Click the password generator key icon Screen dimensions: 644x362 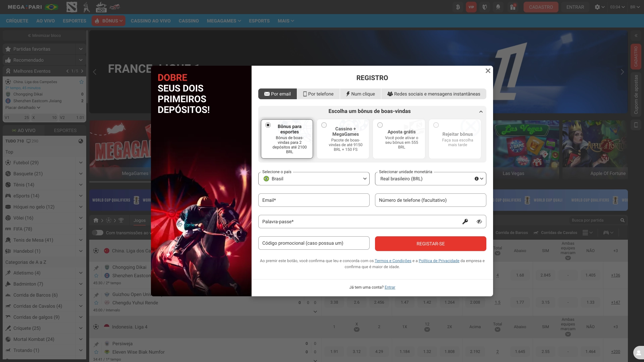[465, 222]
